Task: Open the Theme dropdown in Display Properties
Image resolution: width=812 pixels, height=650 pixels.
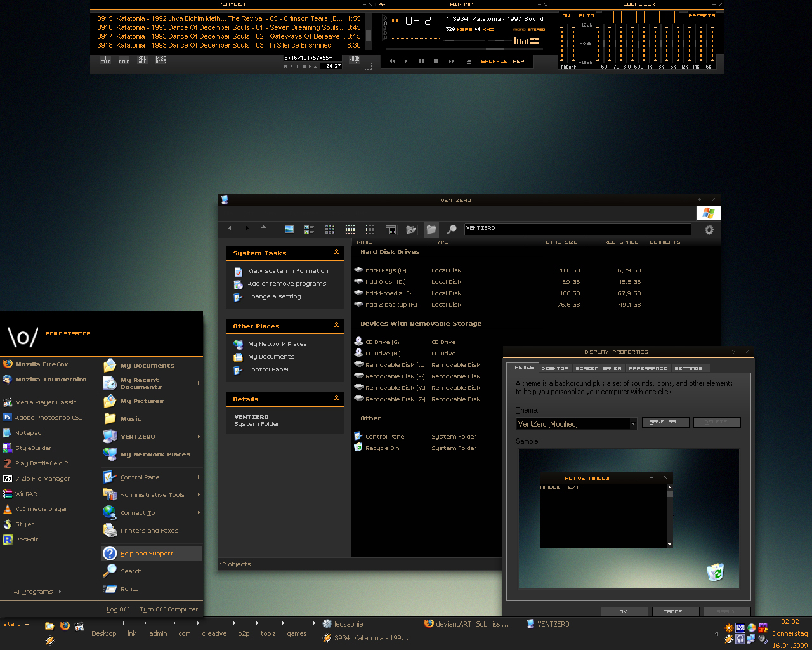Action: click(x=633, y=424)
